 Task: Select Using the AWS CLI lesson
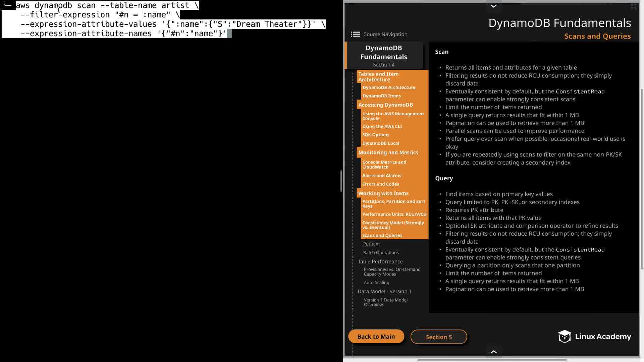coord(382,126)
